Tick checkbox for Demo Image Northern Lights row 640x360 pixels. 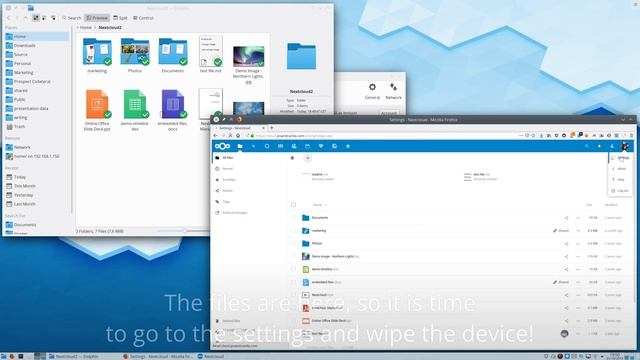click(x=293, y=257)
